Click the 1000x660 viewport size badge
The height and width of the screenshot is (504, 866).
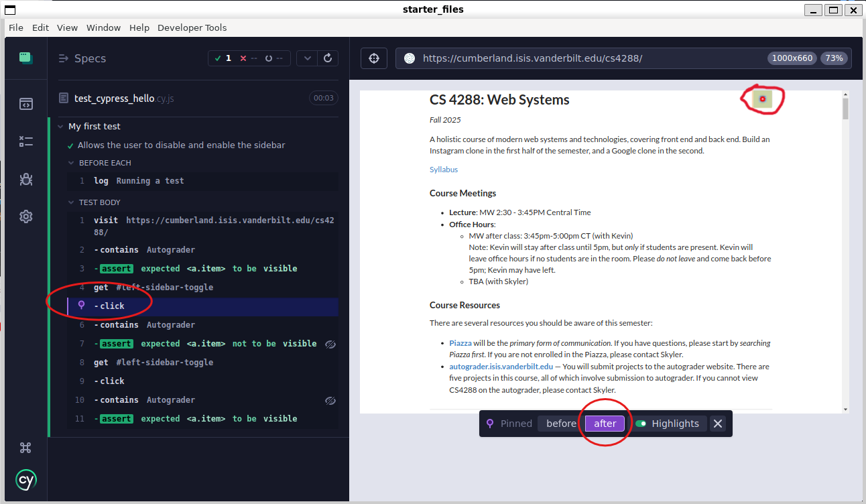pos(792,58)
